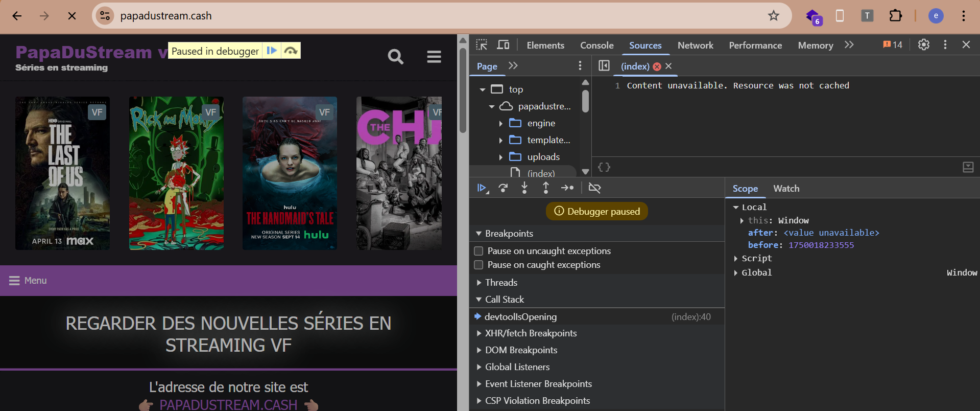
Task: Toggle the device toolbar
Action: (x=503, y=45)
